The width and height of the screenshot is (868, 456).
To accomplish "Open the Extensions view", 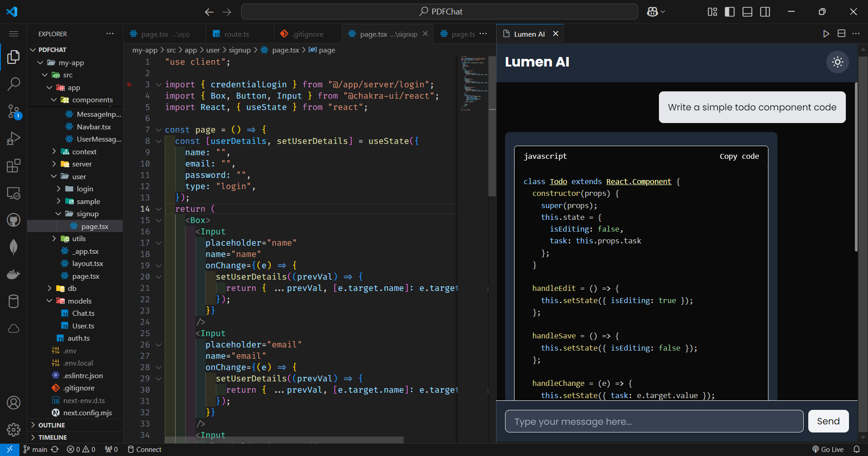I will point(14,166).
